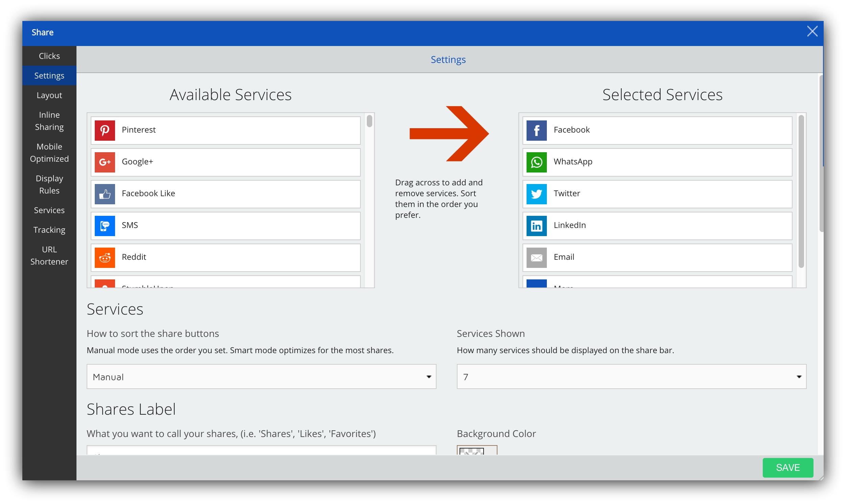
Task: Click the SMS icon in Available Services
Action: [106, 224]
